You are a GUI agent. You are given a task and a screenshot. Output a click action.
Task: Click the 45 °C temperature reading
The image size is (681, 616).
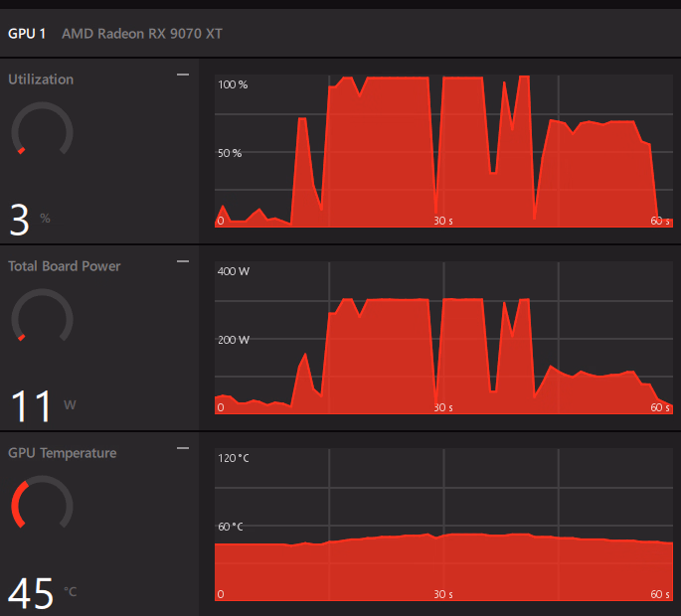tap(32, 593)
